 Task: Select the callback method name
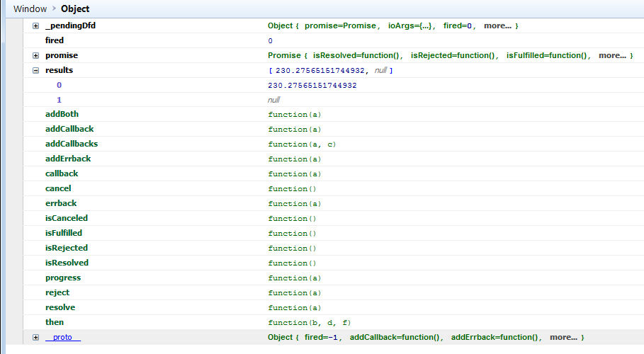pos(62,173)
